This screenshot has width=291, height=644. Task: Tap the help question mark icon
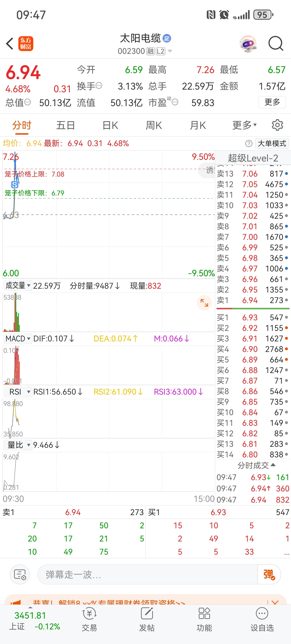249,144
